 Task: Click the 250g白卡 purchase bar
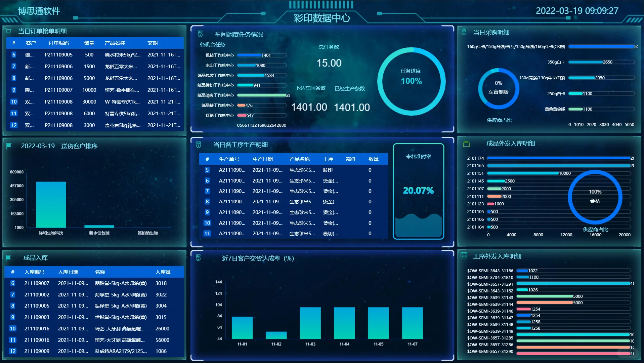pyautogui.click(x=575, y=94)
